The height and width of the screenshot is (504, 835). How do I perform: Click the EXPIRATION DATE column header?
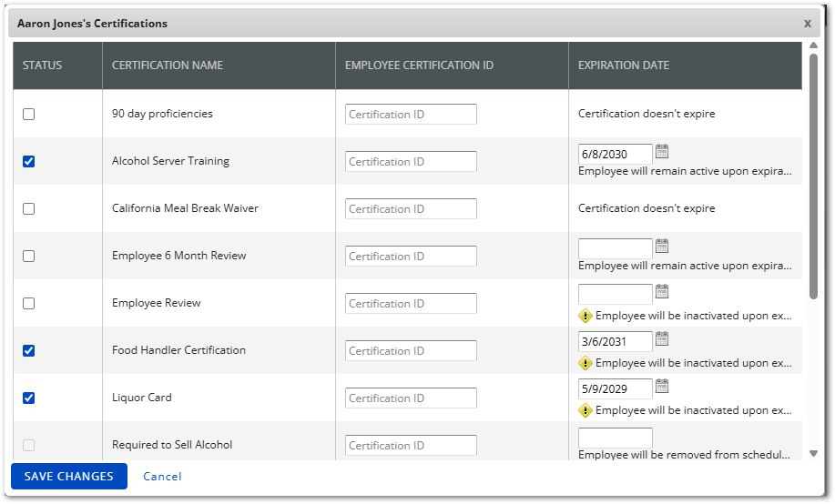coord(686,66)
